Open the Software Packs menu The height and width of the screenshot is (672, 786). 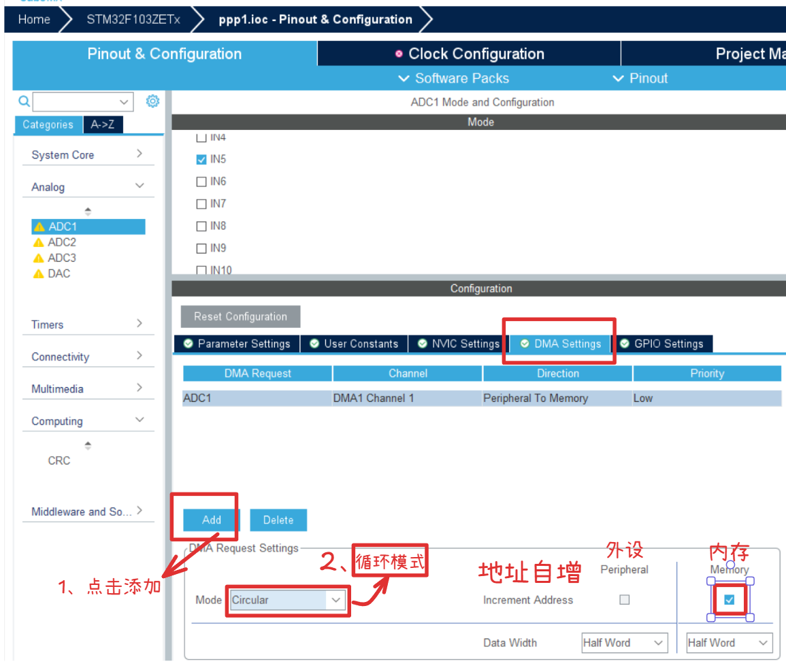454,78
